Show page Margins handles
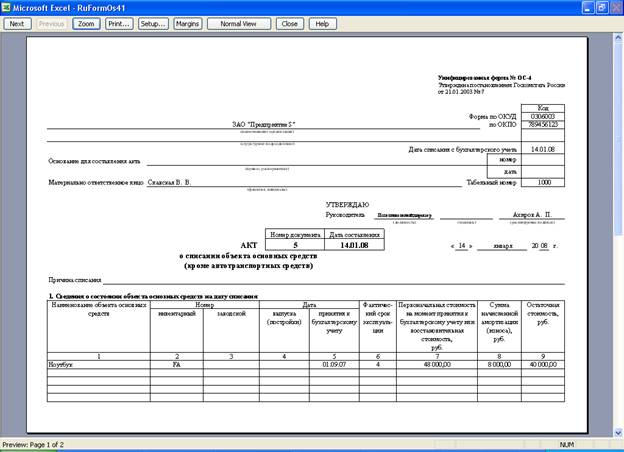This screenshot has width=624, height=452. 187,24
